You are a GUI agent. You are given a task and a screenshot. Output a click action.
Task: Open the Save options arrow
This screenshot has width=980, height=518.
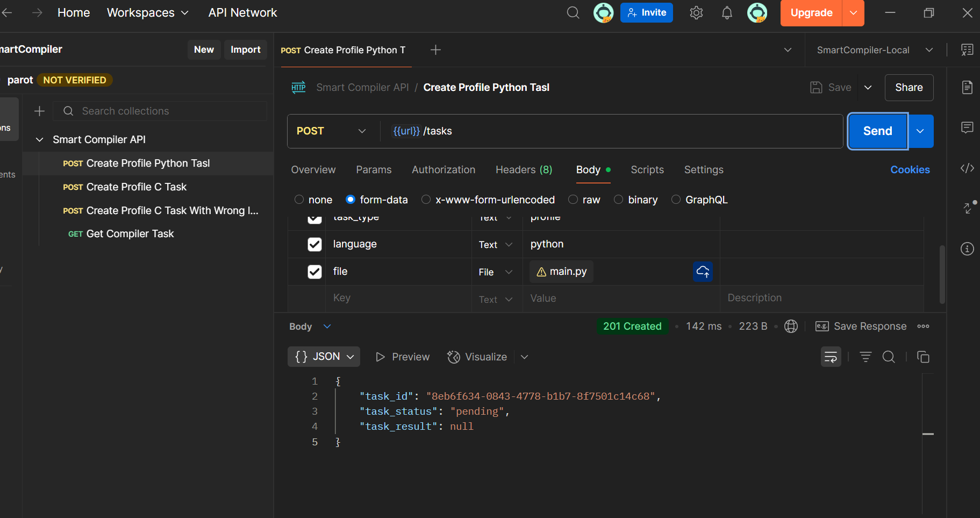point(868,87)
